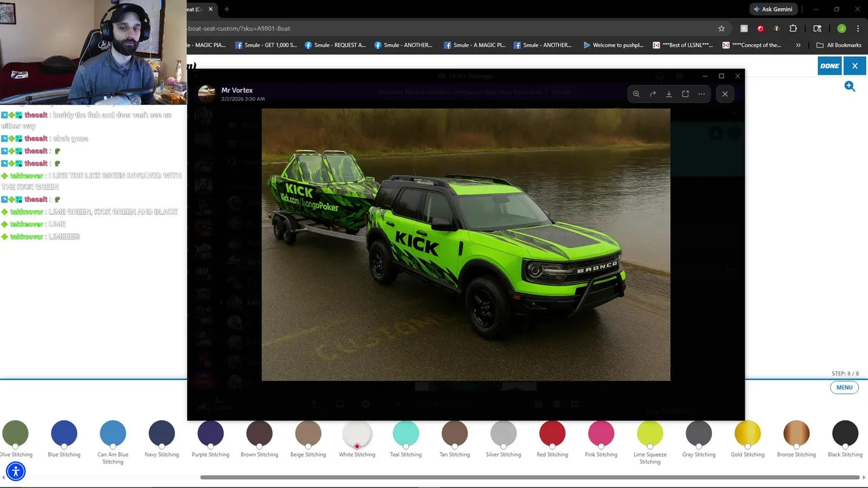
Task: Open the MENU button on configurator
Action: (844, 388)
